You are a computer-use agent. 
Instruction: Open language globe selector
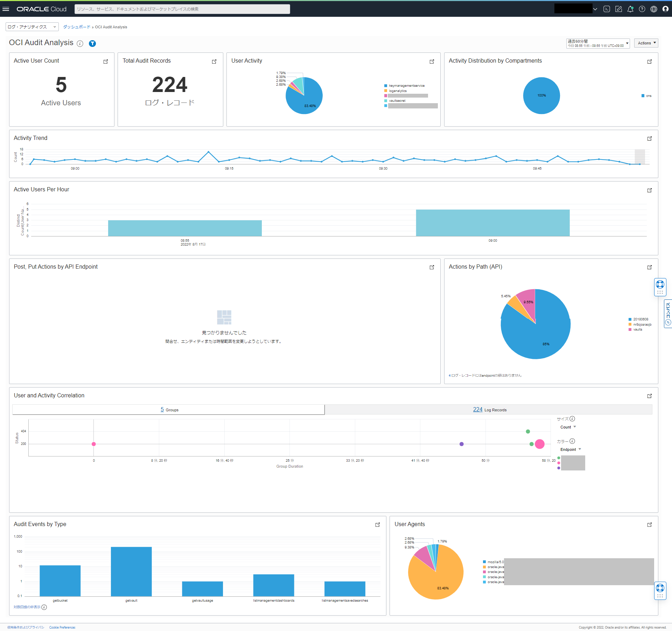[653, 9]
